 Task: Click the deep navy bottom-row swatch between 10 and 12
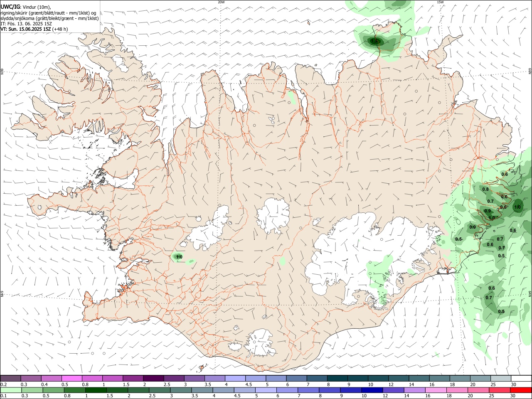pos(372,390)
